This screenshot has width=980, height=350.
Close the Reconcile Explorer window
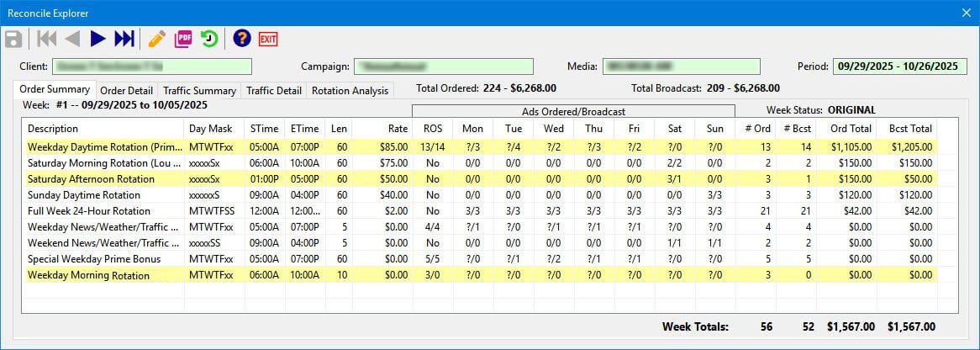(966, 13)
